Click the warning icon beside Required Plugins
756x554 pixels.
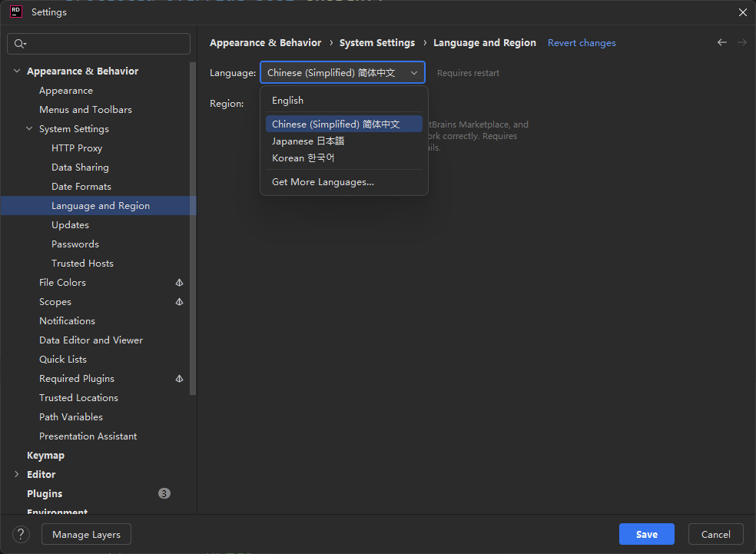pos(179,378)
